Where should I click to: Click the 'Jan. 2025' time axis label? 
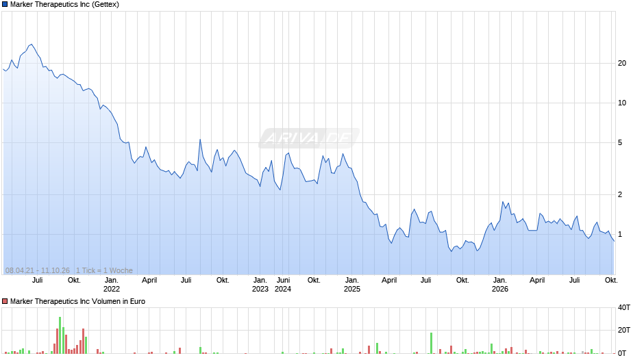coord(352,285)
